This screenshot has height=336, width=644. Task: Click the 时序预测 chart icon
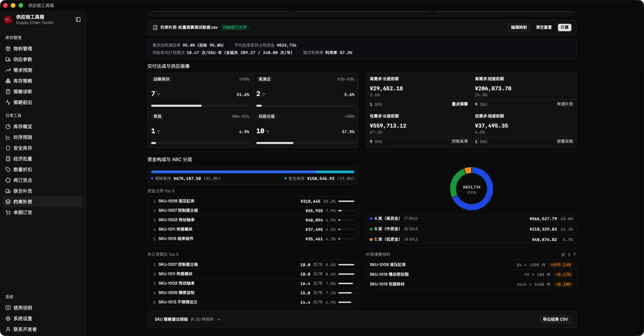coord(8,137)
